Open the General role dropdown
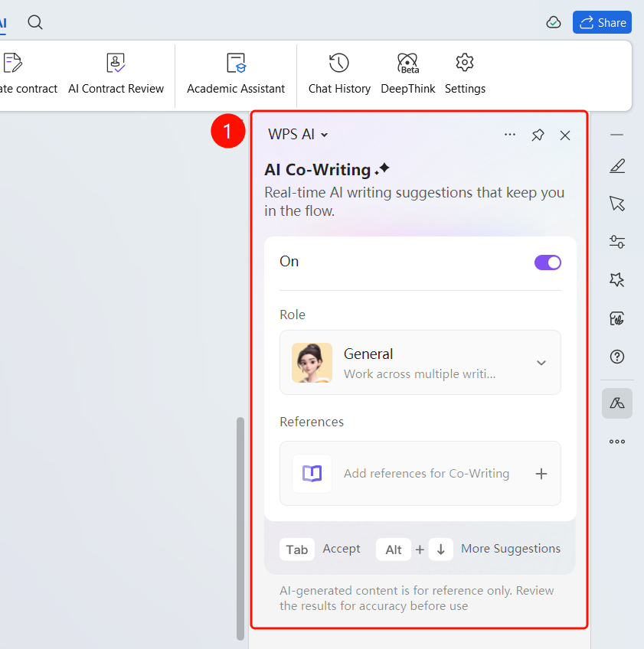Screen dimensions: 644x649 [420, 363]
